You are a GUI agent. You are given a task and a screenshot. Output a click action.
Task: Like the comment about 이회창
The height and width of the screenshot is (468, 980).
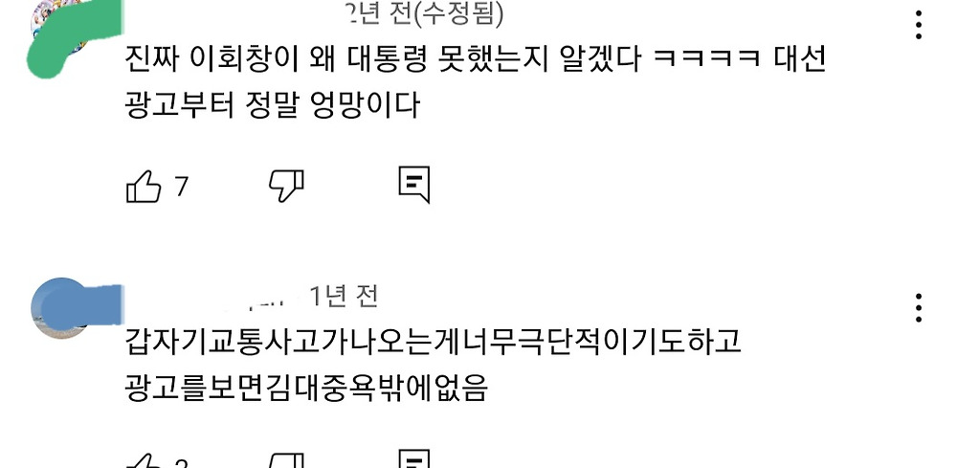[144, 187]
